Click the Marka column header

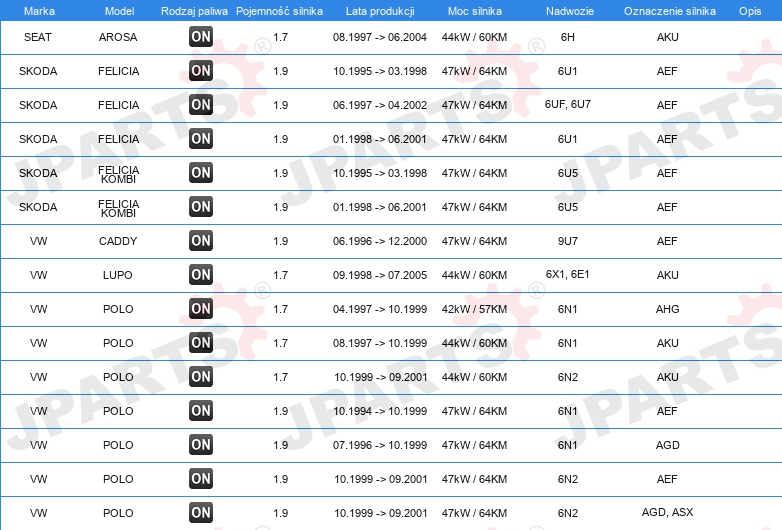coord(39,11)
